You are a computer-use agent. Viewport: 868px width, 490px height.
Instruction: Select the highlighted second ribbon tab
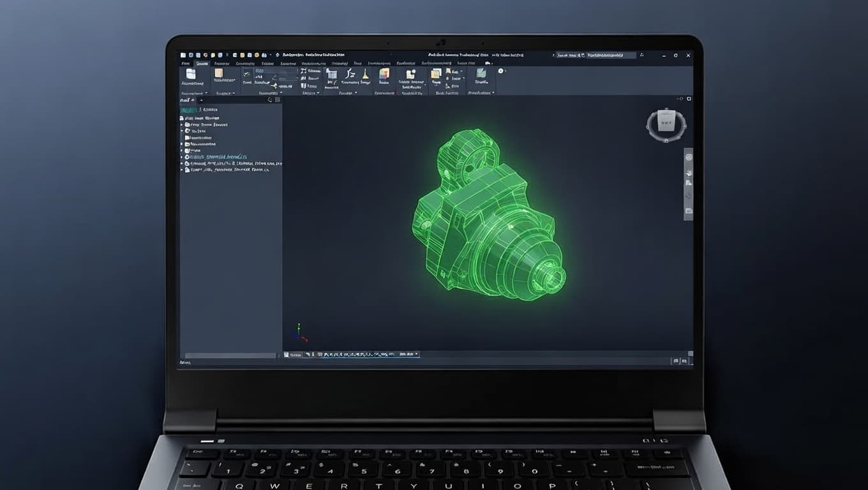click(202, 64)
